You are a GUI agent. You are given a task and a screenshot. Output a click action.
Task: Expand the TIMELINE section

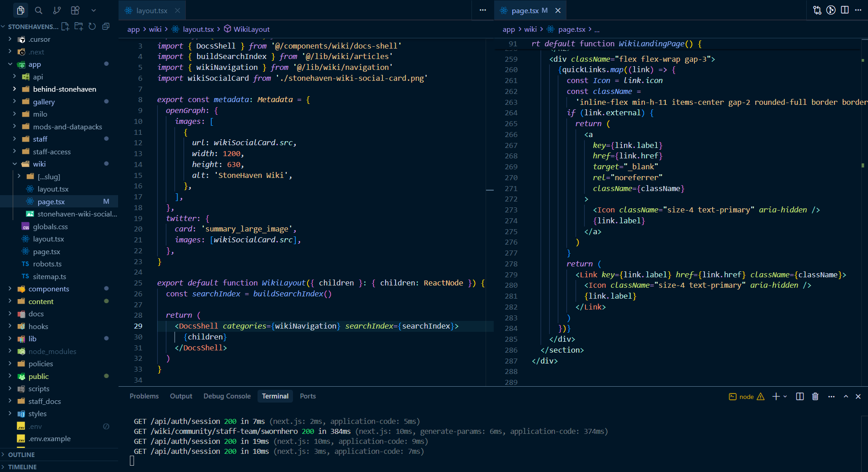(59, 467)
